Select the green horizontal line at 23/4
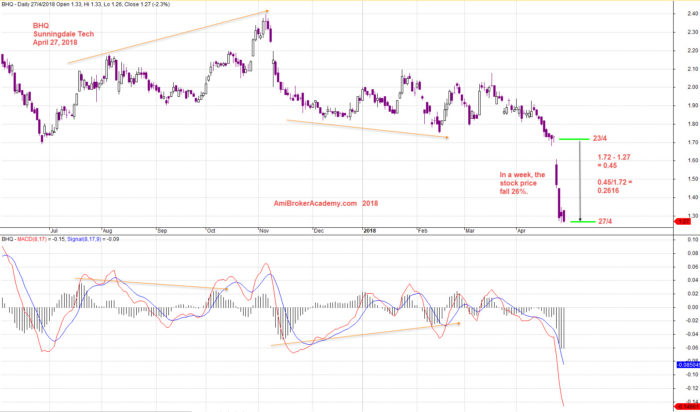The image size is (700, 412). pyautogui.click(x=574, y=139)
